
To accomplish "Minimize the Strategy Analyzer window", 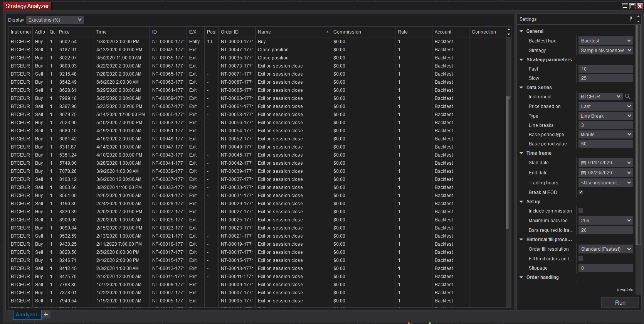I will 625,6.
